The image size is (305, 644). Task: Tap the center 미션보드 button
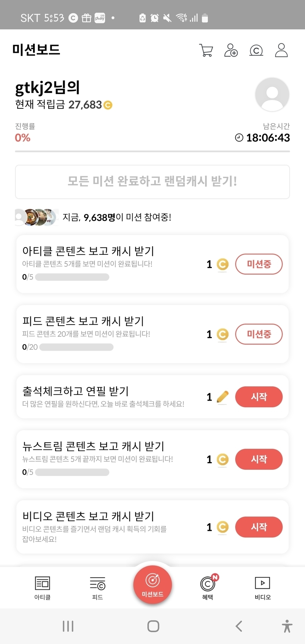pyautogui.click(x=152, y=584)
